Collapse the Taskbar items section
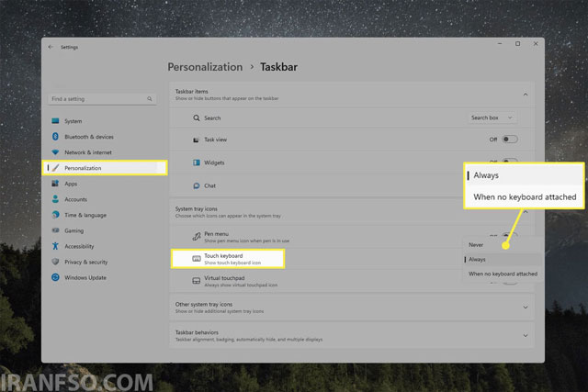Screen dimensions: 588x392 tap(526, 95)
